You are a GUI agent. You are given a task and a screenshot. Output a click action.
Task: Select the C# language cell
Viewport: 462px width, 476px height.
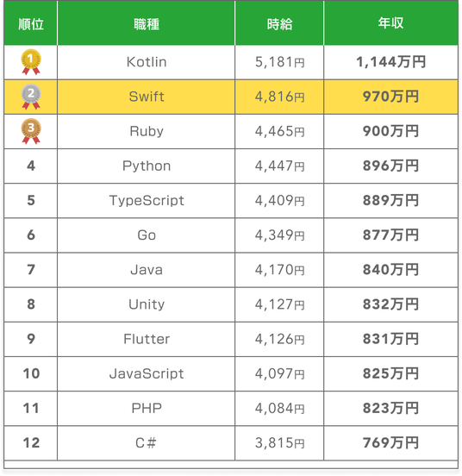[147, 443]
